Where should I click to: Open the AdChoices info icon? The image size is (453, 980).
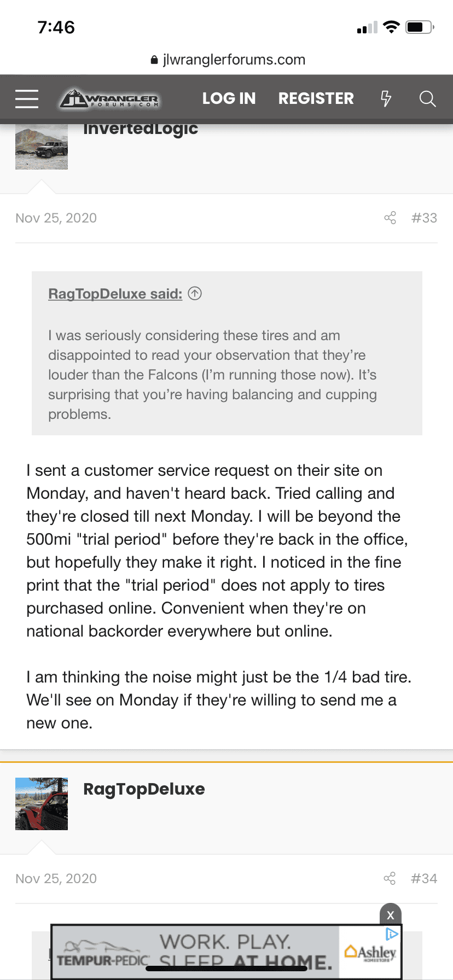coord(392,934)
